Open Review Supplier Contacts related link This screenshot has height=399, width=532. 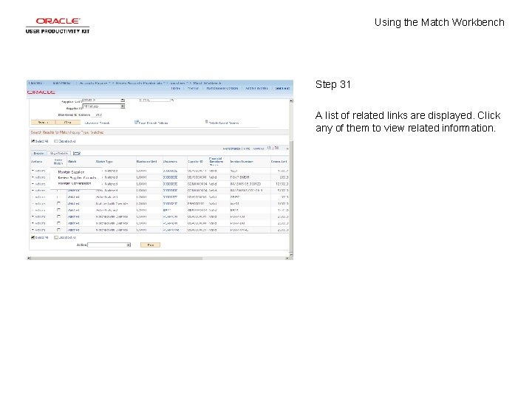77,178
